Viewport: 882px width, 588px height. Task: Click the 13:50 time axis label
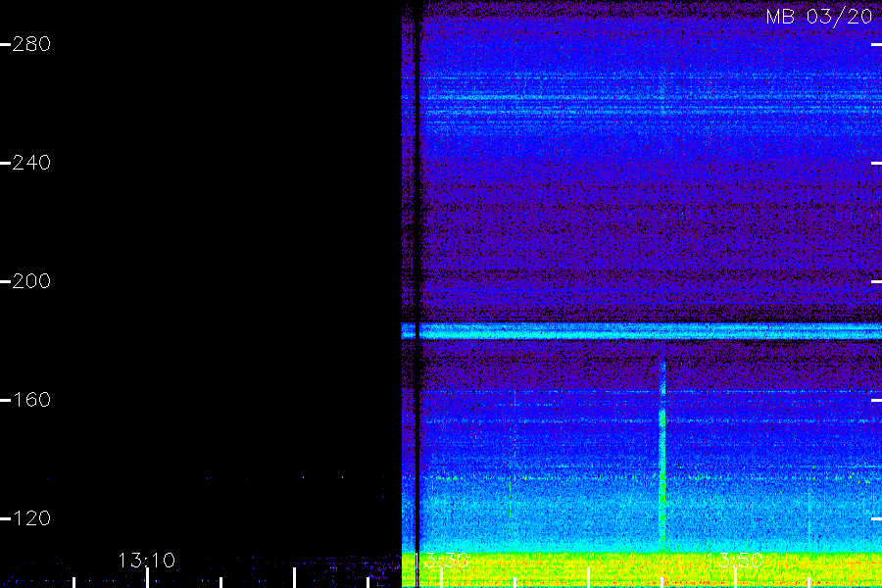(735, 561)
